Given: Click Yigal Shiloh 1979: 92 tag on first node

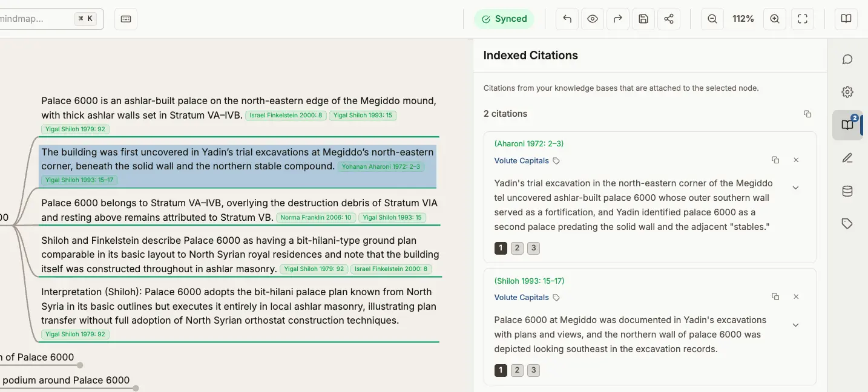Looking at the screenshot, I should [75, 129].
